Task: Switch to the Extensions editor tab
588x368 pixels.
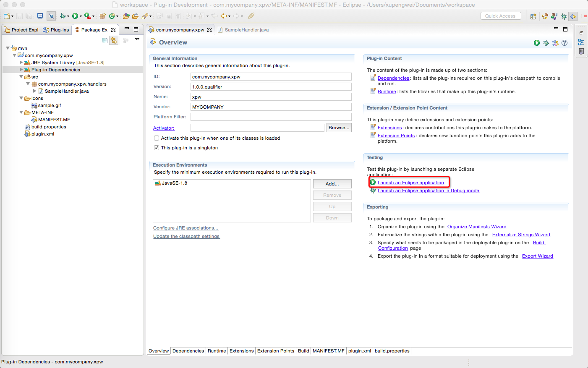Action: (x=241, y=351)
